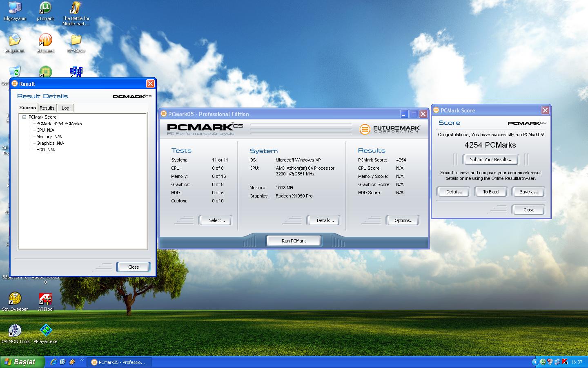Click Submit Your Results... button
The width and height of the screenshot is (588, 368).
[x=491, y=159]
